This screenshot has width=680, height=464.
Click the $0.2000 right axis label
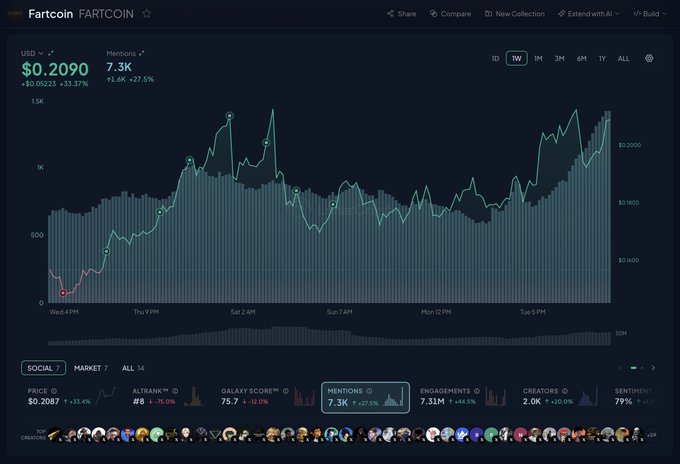click(x=629, y=145)
